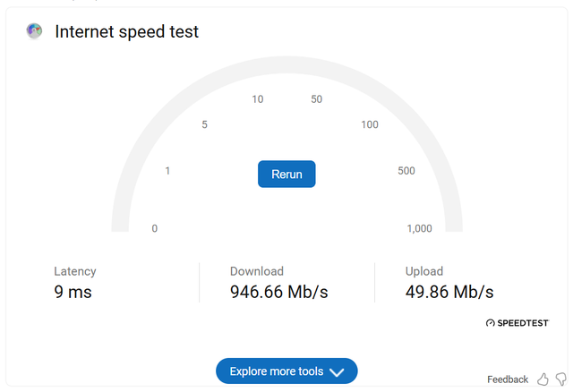Click the 9 ms latency result
The width and height of the screenshot is (573, 392).
tap(73, 292)
